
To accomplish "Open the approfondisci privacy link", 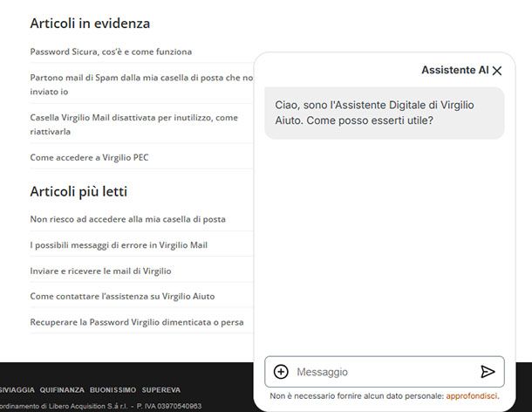I will coord(472,396).
